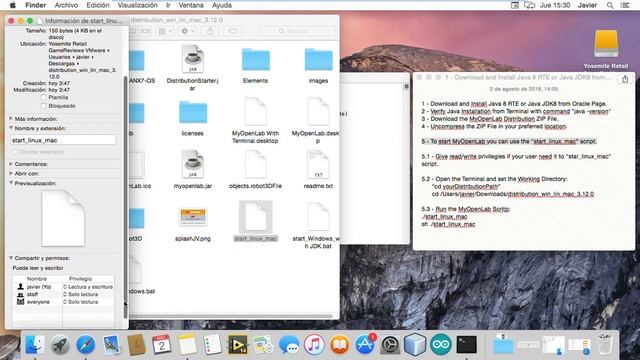
Task: Open the Apple menu
Action: point(13,5)
